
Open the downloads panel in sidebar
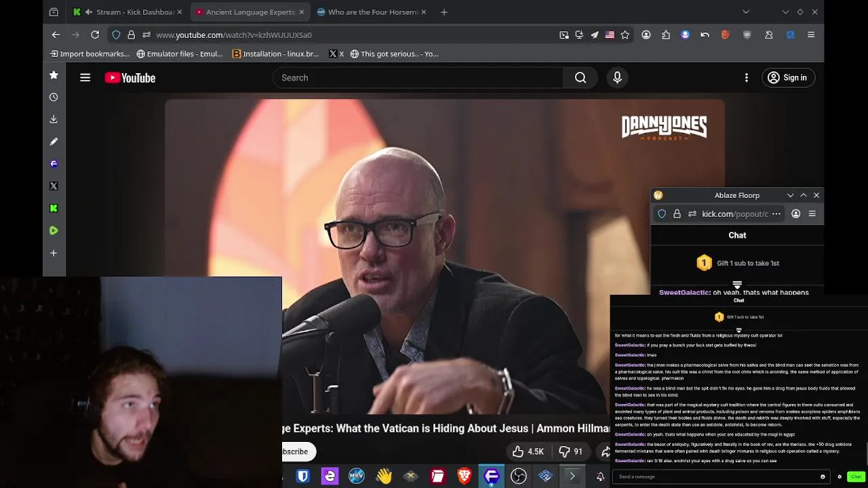coord(54,119)
